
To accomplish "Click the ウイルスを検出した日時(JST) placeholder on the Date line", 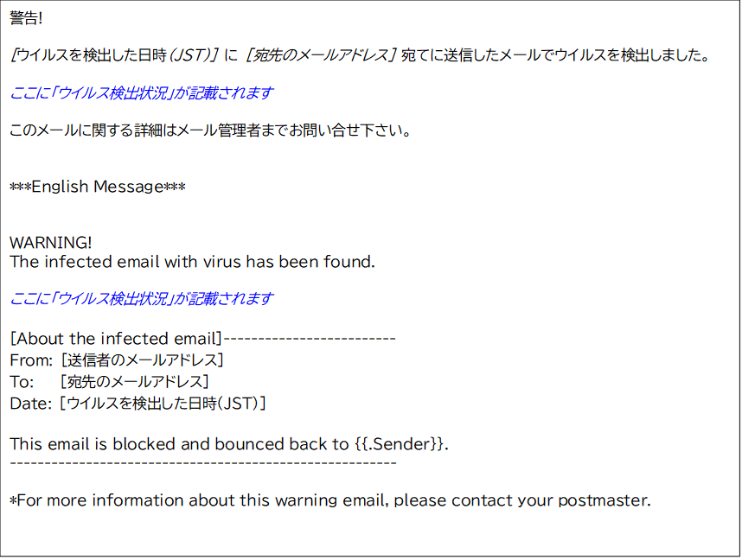I will [163, 403].
